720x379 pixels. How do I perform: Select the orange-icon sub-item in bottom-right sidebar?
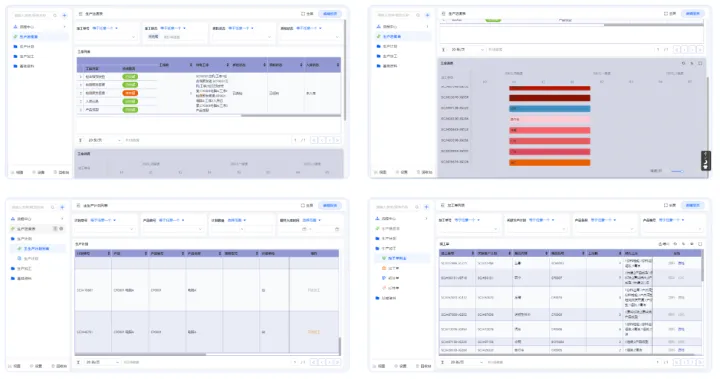click(x=390, y=268)
